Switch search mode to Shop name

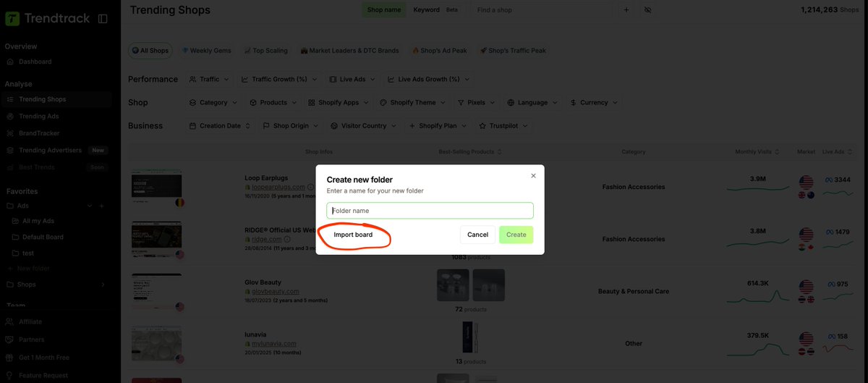tap(384, 10)
